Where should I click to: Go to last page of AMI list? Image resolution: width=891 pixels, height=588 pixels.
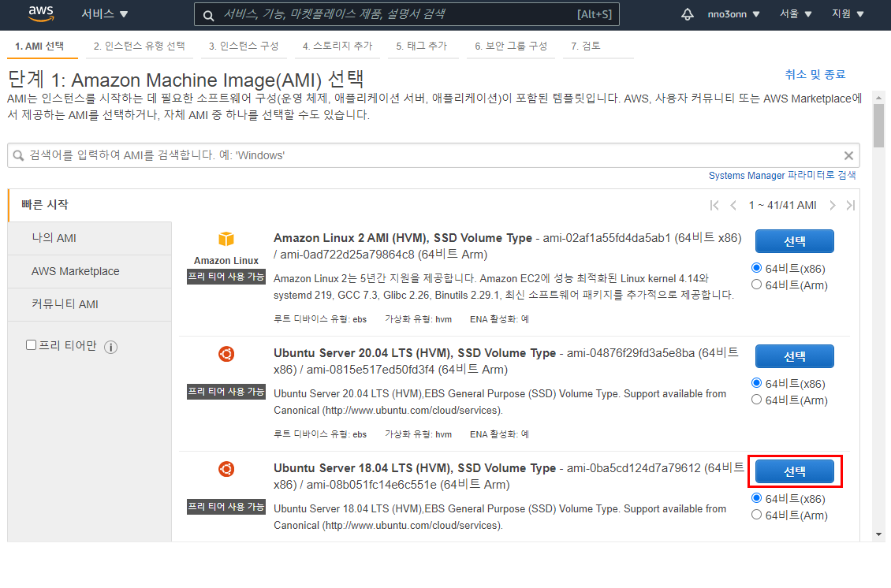[x=851, y=205]
